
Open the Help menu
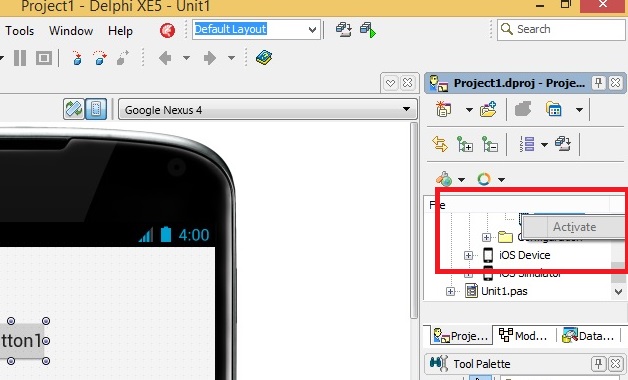coord(120,30)
